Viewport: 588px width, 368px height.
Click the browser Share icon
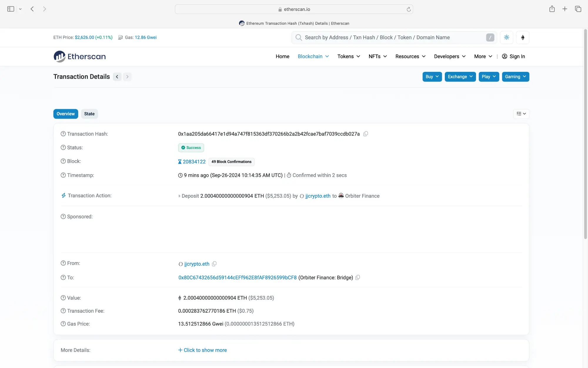click(x=552, y=9)
